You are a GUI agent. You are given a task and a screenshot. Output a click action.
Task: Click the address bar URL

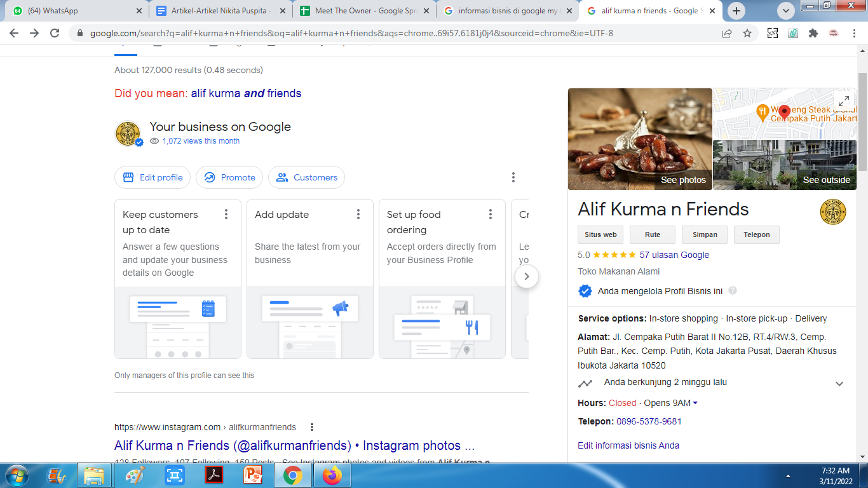[351, 33]
